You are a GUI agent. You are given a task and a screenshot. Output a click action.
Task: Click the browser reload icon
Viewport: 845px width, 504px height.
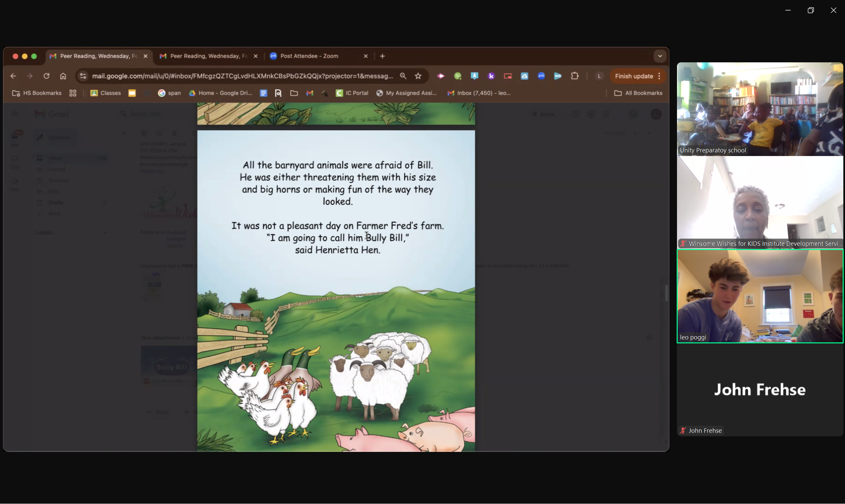47,76
